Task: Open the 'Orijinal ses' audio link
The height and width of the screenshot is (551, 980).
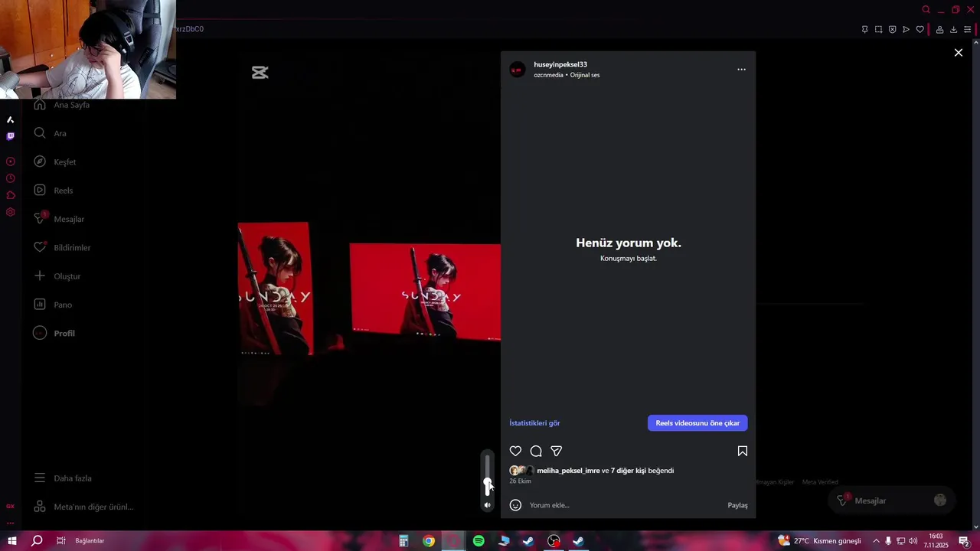Action: [585, 75]
